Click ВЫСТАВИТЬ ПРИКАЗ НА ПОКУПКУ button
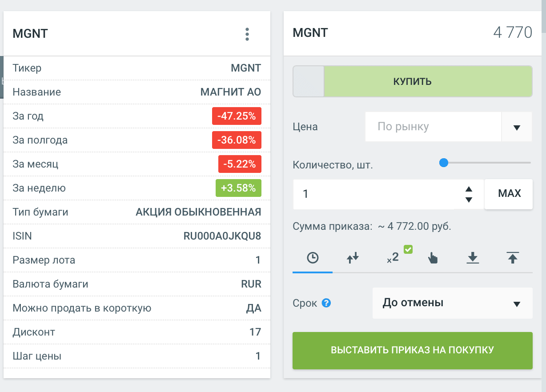This screenshot has height=392, width=546. pos(412,350)
